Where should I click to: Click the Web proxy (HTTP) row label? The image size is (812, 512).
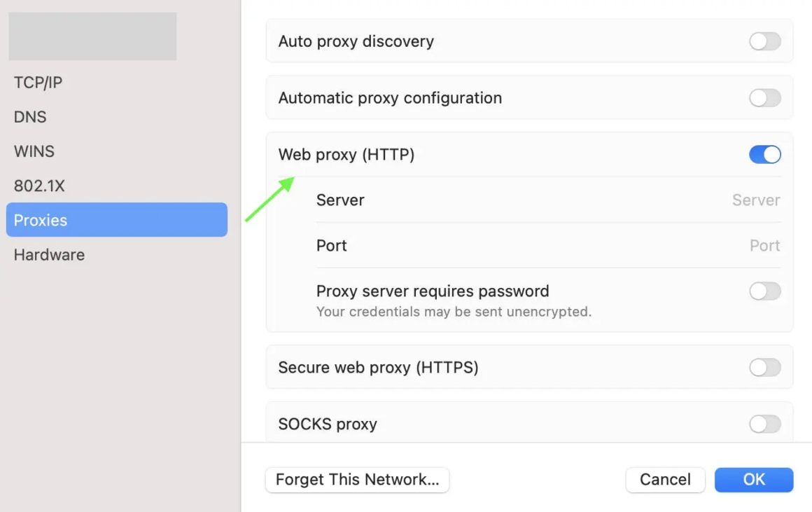(346, 154)
